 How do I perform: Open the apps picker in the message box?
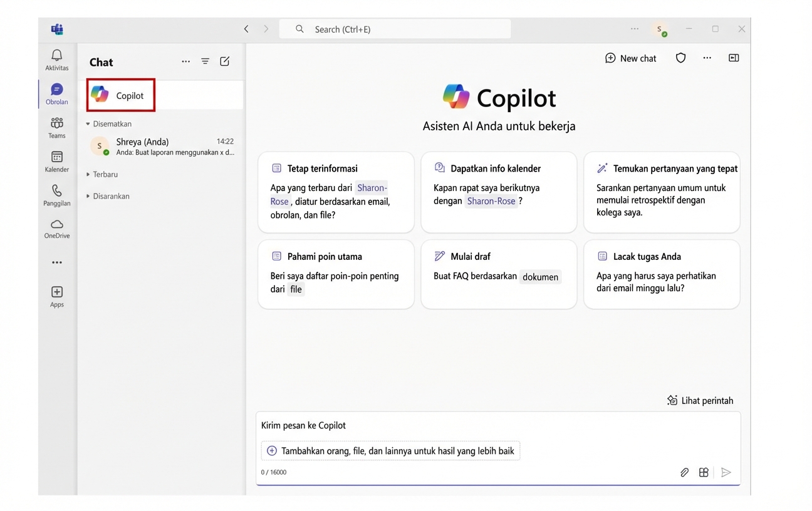click(704, 472)
